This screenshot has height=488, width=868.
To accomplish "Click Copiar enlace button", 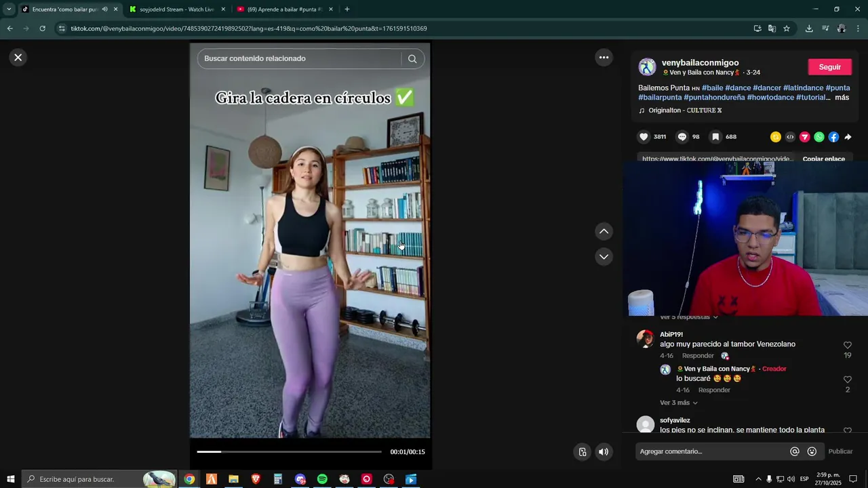I will 823,159.
